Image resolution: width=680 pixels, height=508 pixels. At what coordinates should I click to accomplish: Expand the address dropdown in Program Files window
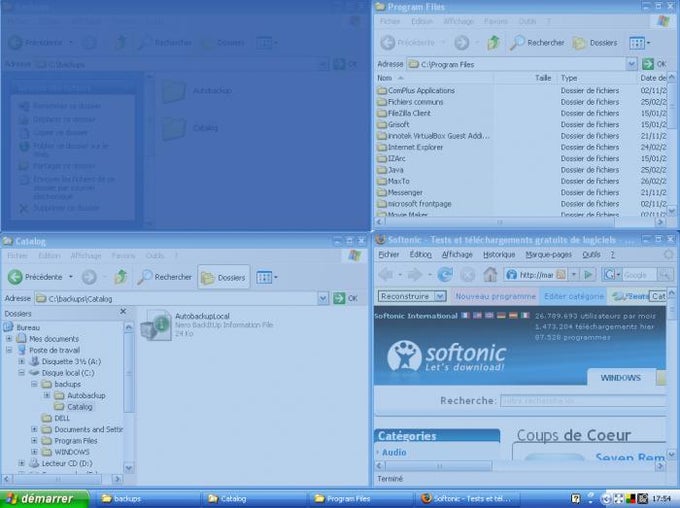(631, 64)
